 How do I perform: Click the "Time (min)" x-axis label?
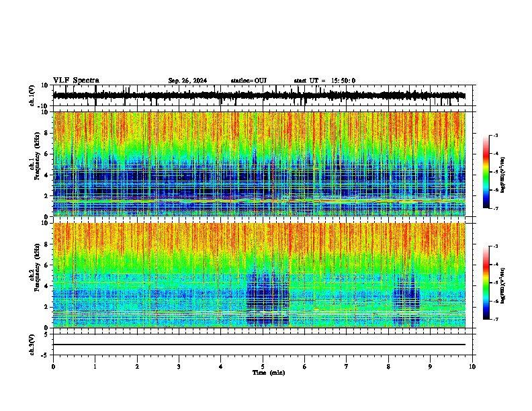[269, 373]
